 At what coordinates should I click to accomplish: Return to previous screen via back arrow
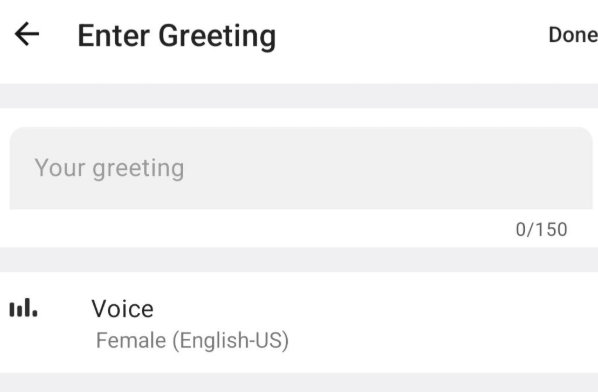click(x=27, y=34)
